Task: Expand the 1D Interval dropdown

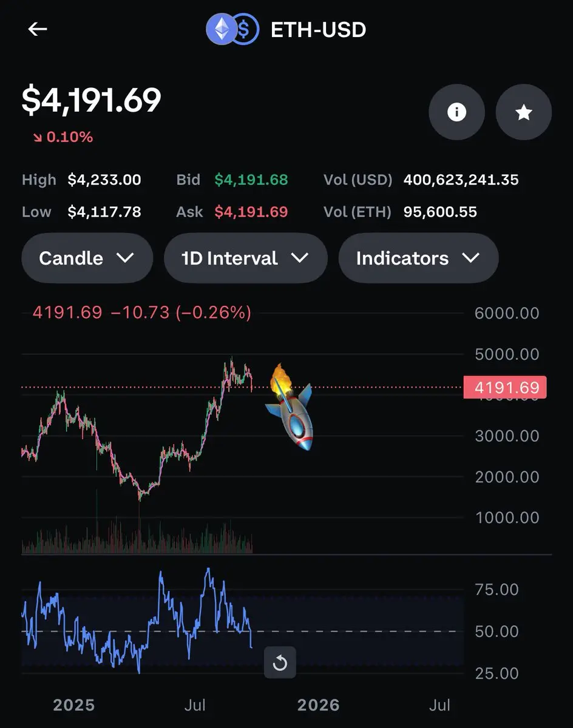Action: click(x=245, y=258)
